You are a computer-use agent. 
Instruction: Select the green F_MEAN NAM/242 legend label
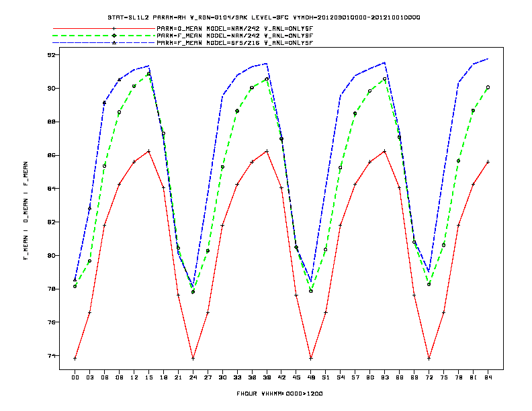[235, 36]
